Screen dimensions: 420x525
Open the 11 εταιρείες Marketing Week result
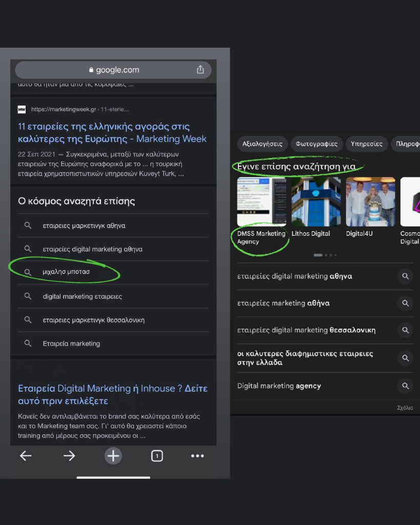[x=112, y=133]
